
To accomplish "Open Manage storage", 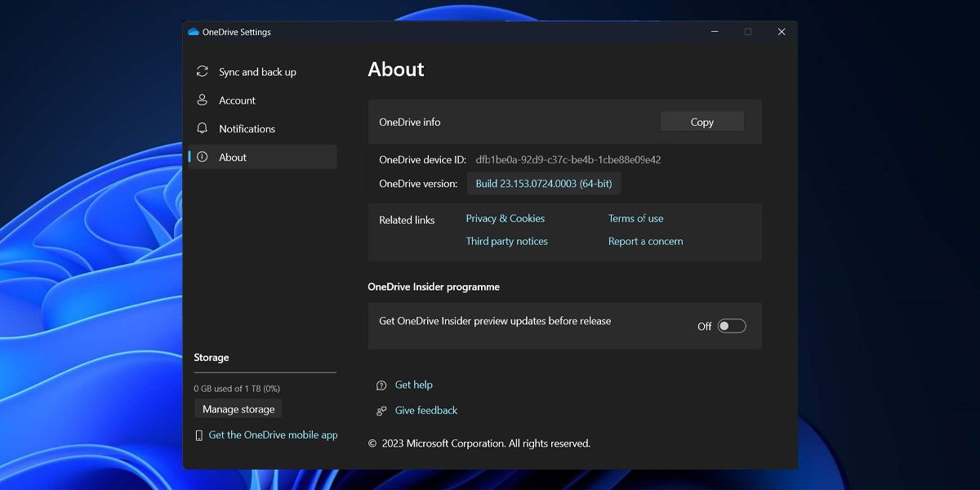I will coord(238,408).
